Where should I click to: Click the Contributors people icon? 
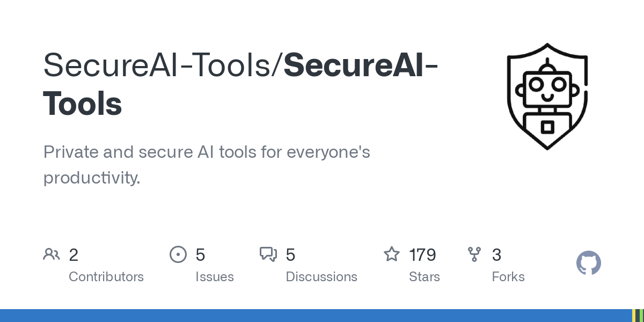(52, 254)
